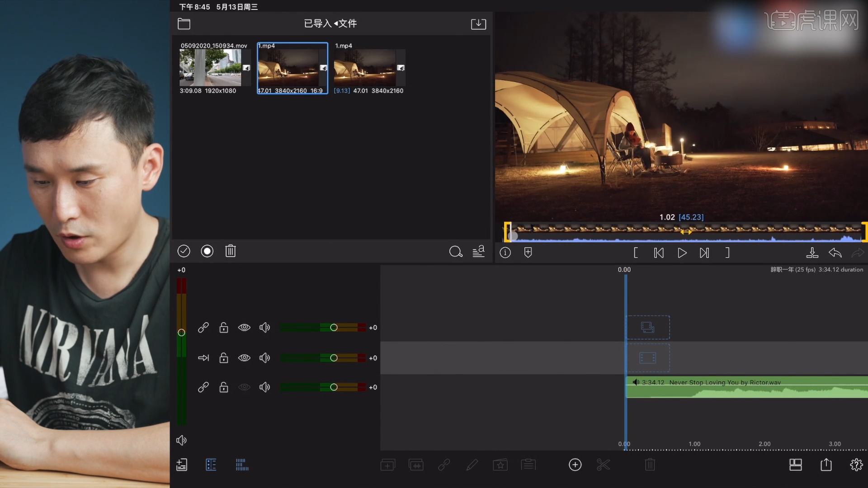
Task: Click the import media download icon
Action: 478,23
